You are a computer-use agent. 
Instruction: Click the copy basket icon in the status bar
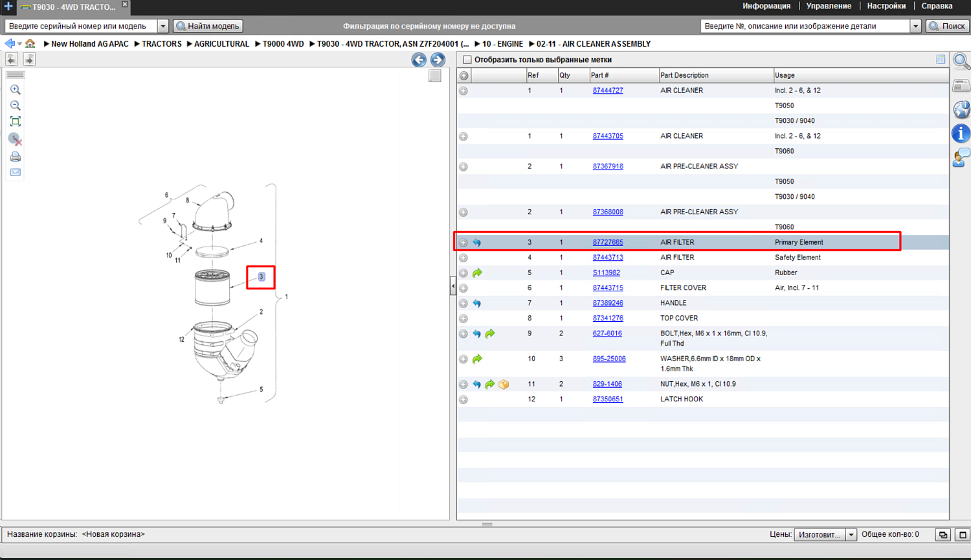943,535
